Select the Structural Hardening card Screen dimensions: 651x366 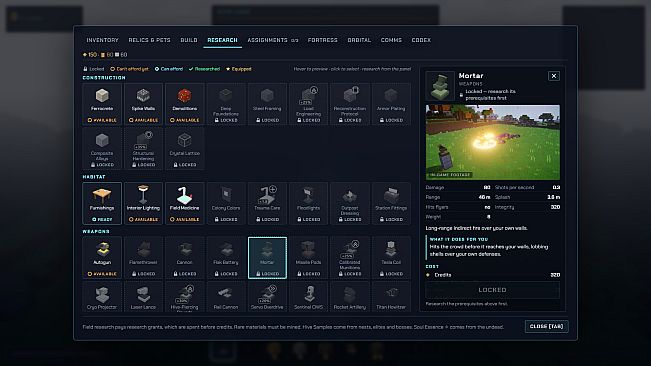pos(143,149)
